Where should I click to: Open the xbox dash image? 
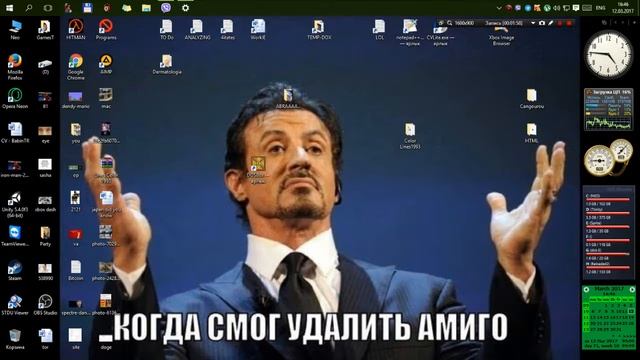45,203
